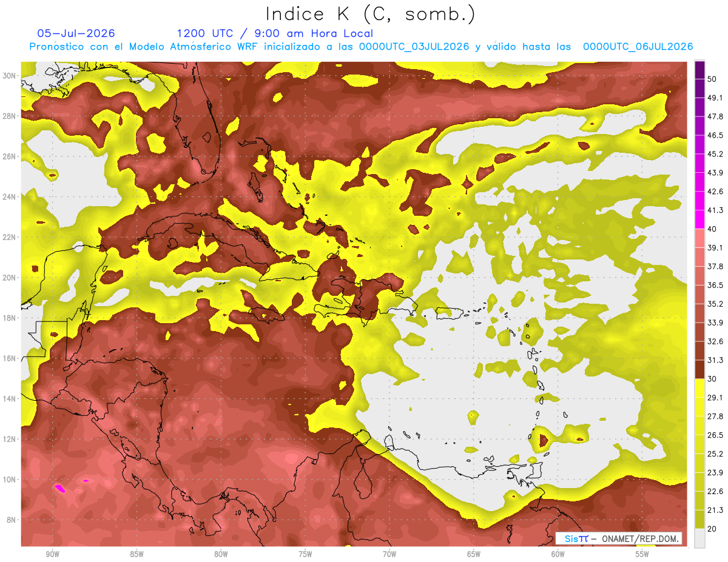Screen dimensions: 728x562
Task: Click the "Pronóstico con el Modelo Atmósferico WRF" line
Action: point(361,47)
